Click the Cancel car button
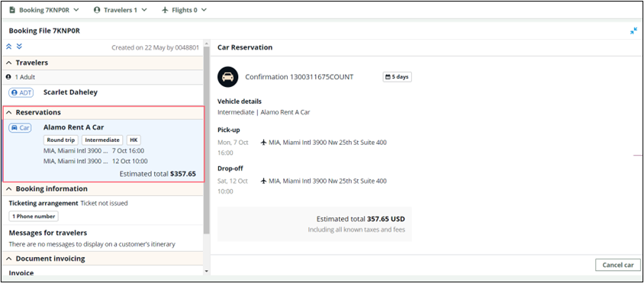This screenshot has height=283, width=644. pyautogui.click(x=618, y=265)
